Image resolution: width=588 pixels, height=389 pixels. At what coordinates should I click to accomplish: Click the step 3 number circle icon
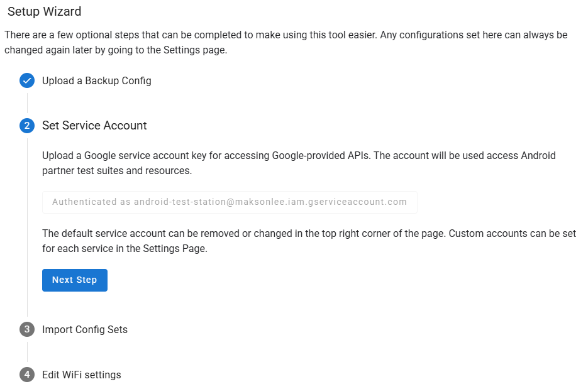[x=27, y=329]
